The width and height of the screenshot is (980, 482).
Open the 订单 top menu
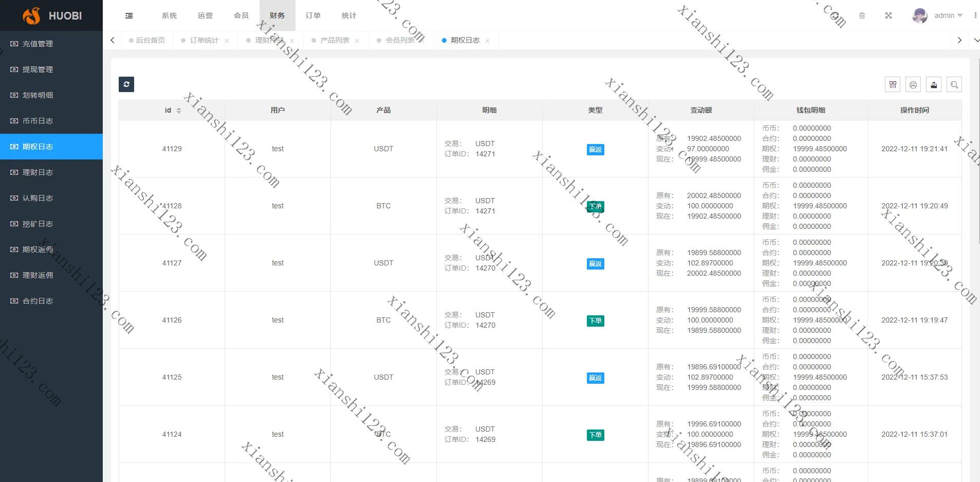[313, 16]
